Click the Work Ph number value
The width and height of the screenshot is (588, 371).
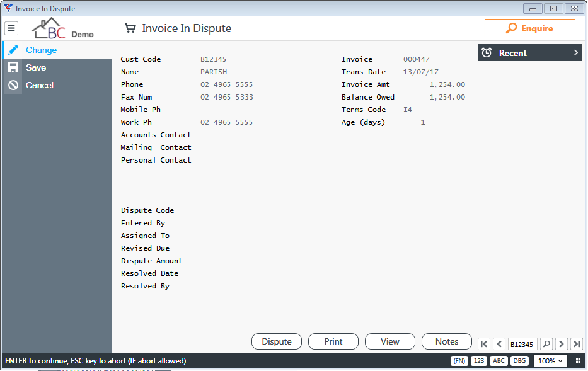pos(226,122)
